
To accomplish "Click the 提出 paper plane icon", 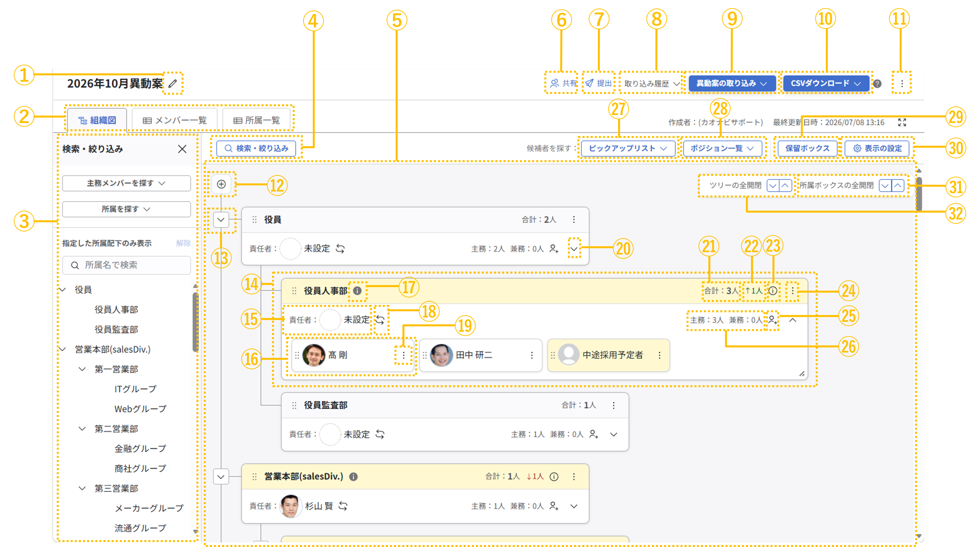I will tap(589, 83).
